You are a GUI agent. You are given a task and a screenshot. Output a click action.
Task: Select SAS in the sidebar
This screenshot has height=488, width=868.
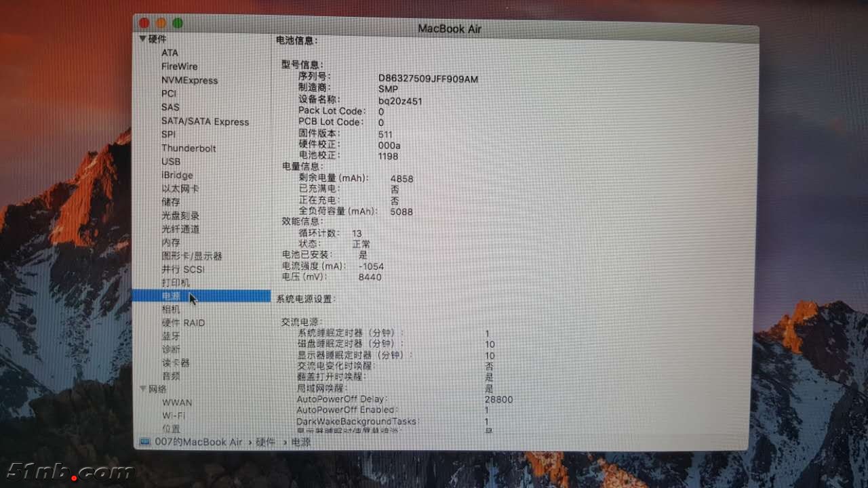[170, 107]
